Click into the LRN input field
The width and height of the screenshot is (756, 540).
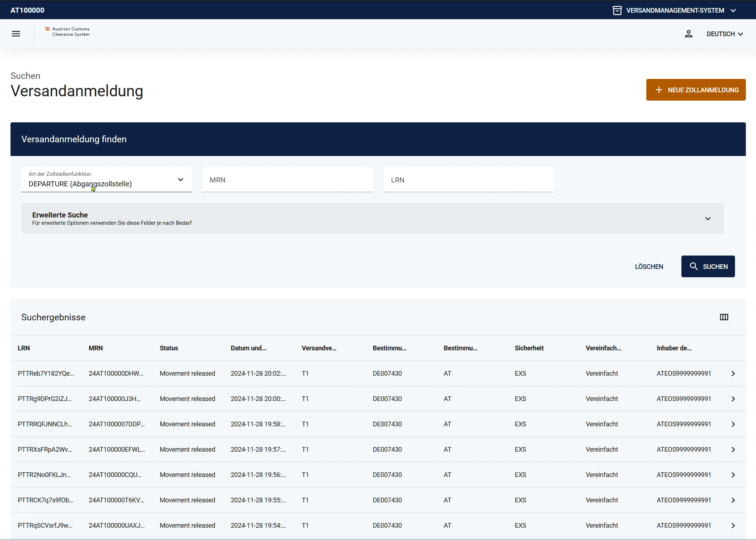click(469, 180)
